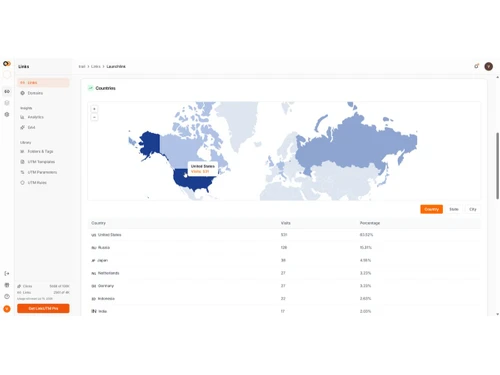Open the notification icon in the top bar
500x375 pixels.
tap(477, 66)
